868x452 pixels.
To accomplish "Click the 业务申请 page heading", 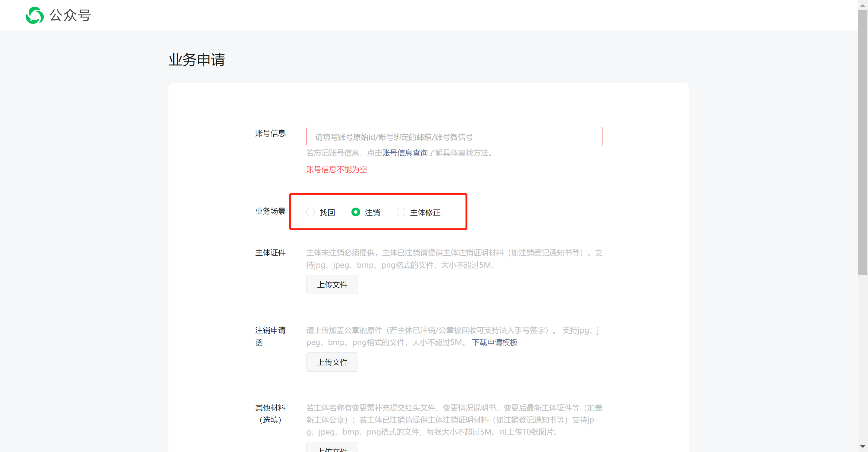I will tap(197, 60).
